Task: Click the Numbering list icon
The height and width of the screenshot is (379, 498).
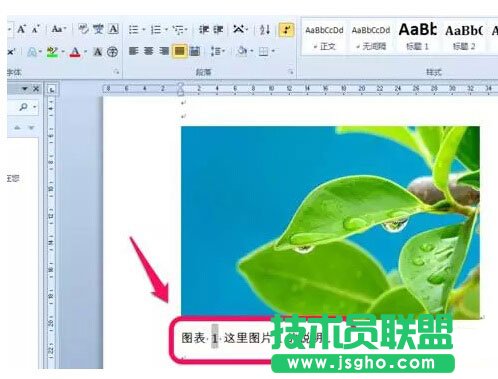Action: click(156, 30)
